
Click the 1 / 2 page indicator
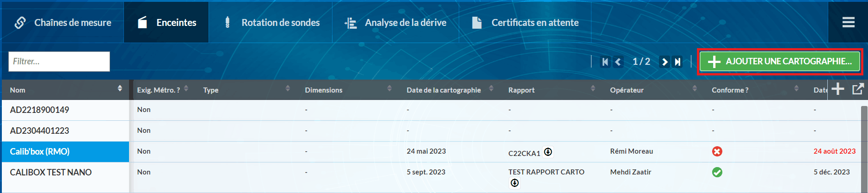(641, 62)
